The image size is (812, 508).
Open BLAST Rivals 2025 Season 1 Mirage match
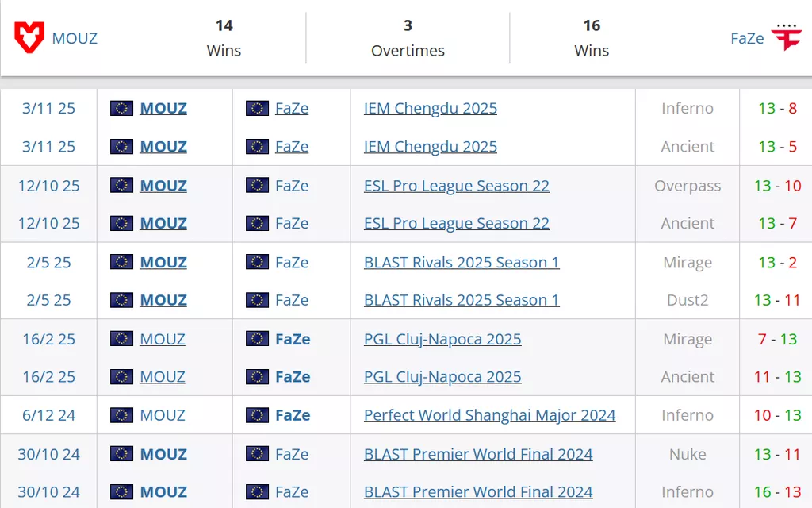462,262
